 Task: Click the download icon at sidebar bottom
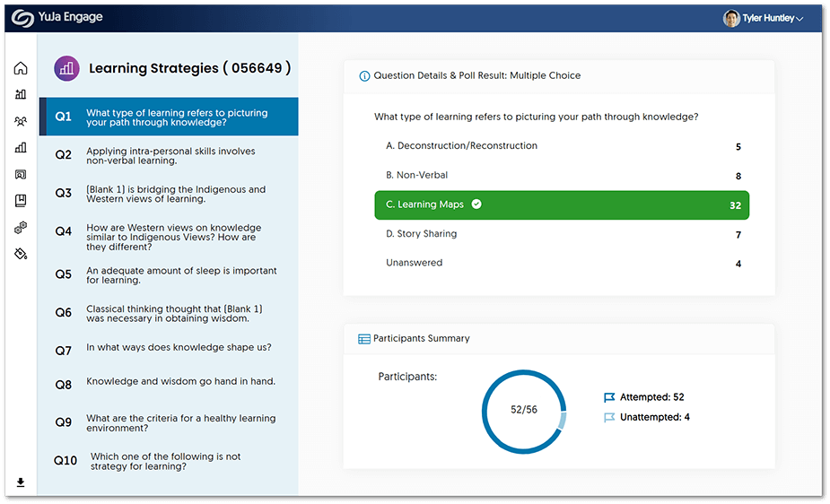pos(21,482)
